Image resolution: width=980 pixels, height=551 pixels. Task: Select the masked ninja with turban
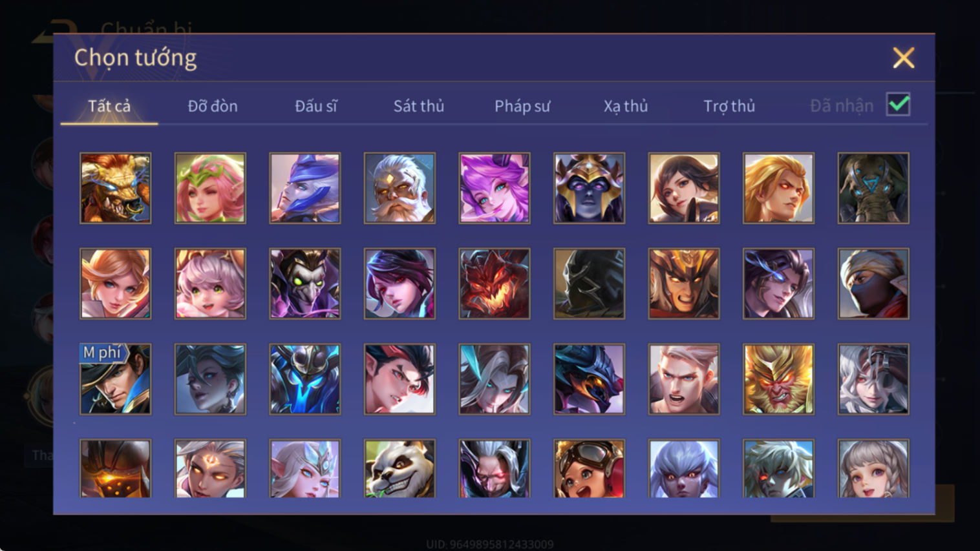coord(873,284)
